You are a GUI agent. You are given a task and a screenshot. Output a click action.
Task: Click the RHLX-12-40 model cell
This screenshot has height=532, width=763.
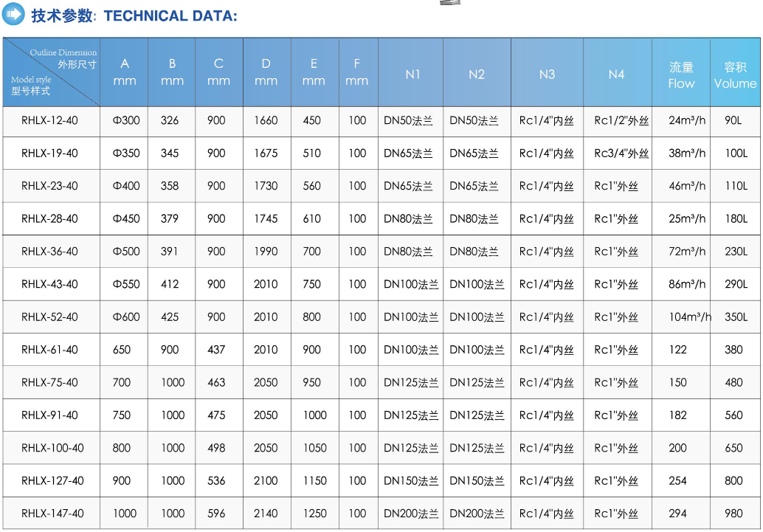(49, 120)
